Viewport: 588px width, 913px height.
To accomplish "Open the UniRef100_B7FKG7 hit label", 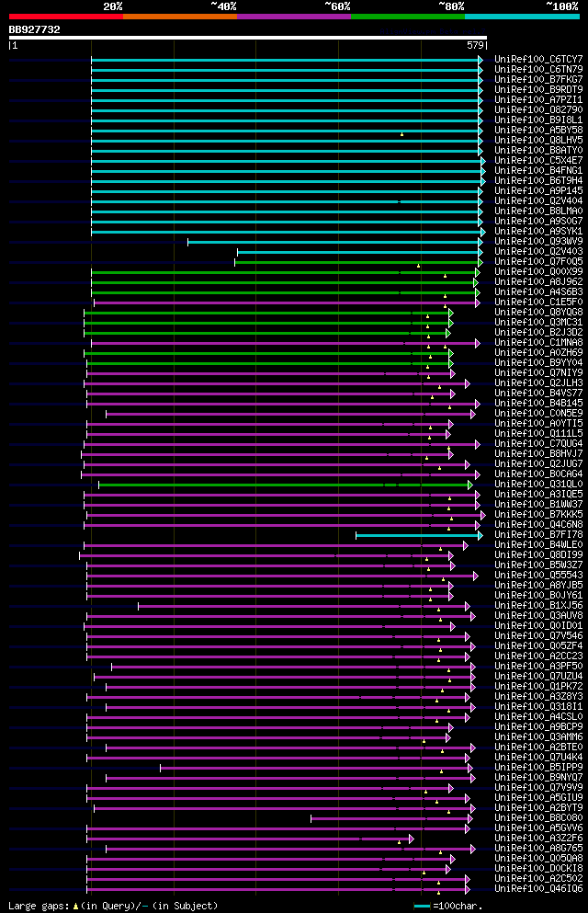I will [538, 80].
